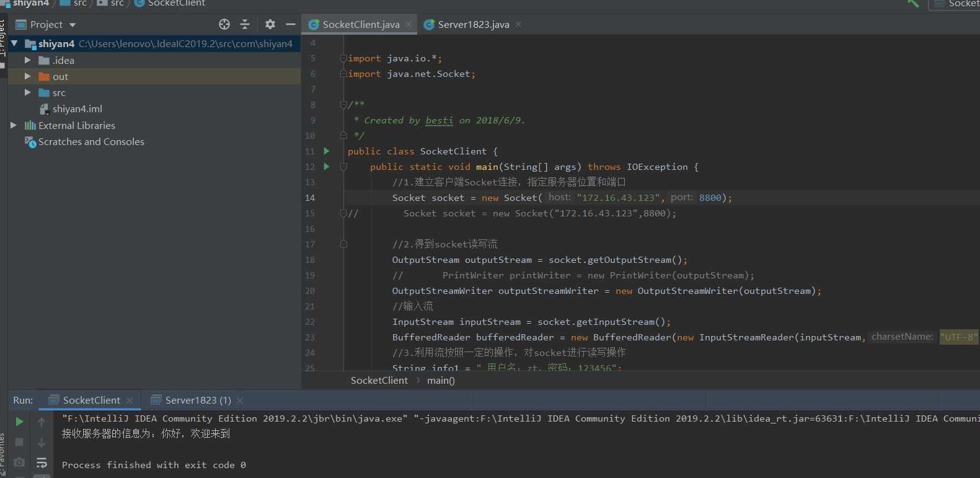The image size is (980, 478).
Task: Fold the Javadoc comment at line 8
Action: point(343,105)
